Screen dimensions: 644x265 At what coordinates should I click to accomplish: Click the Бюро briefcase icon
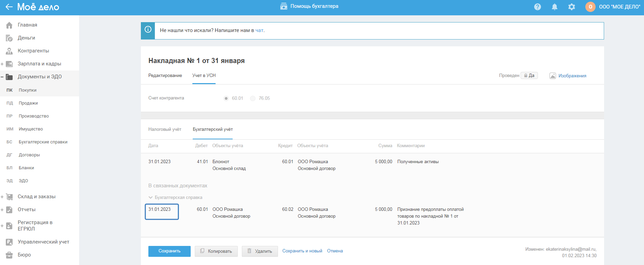pyautogui.click(x=9, y=255)
